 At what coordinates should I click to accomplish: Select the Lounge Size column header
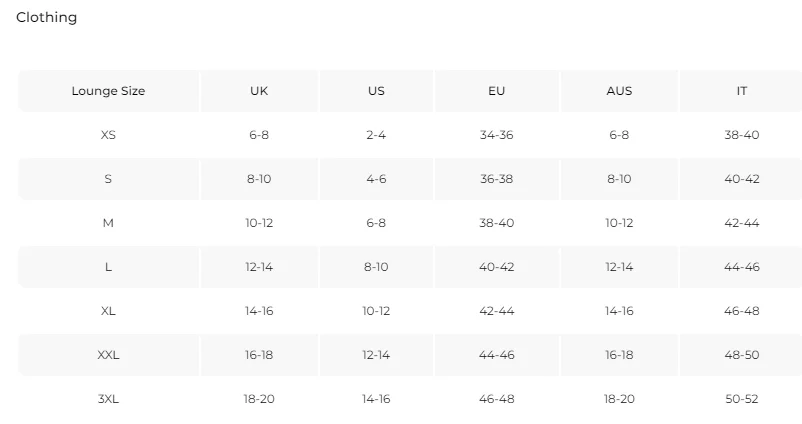[108, 91]
